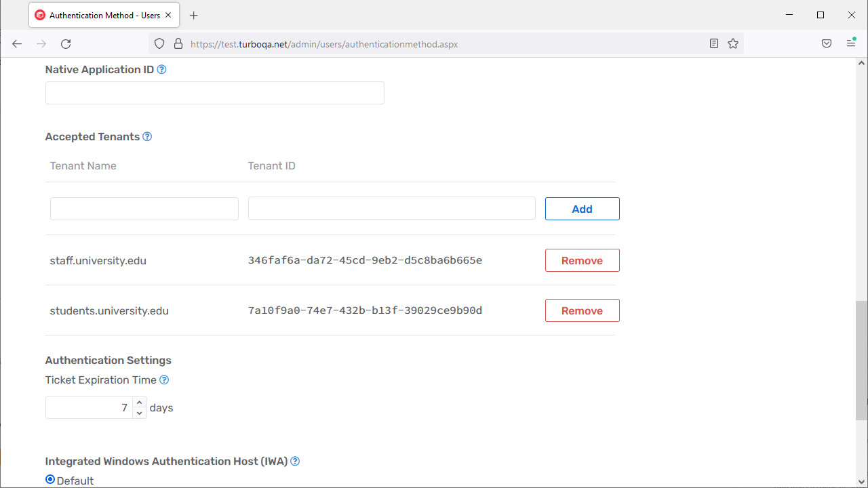Screen dimensions: 868x488
Task: Open Pocket save icon in toolbar
Action: tap(827, 43)
